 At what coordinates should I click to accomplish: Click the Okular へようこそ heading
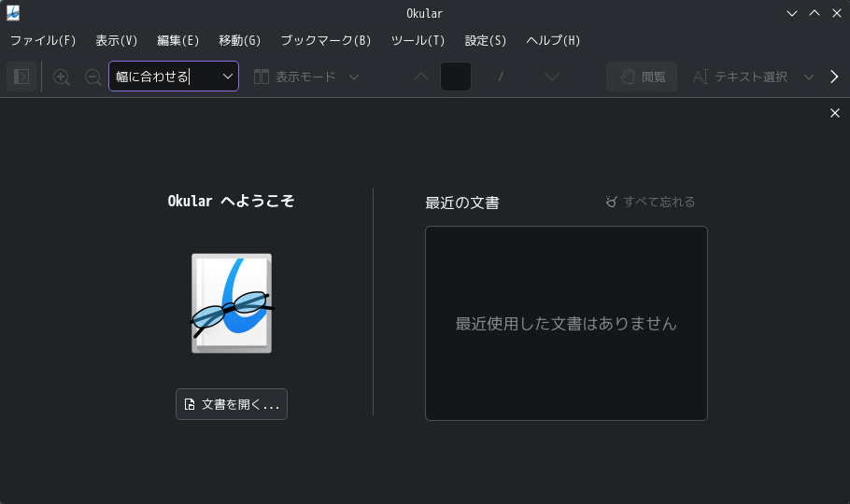(231, 201)
